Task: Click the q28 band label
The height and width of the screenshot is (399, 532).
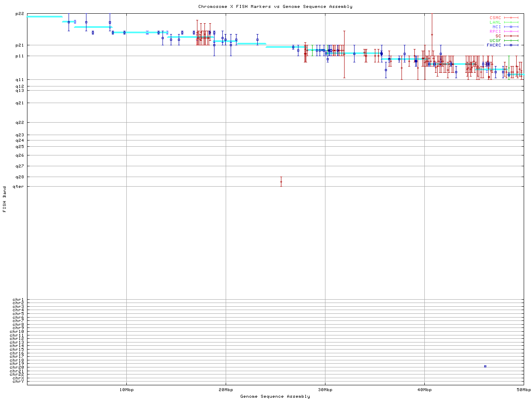Action: 20,177
